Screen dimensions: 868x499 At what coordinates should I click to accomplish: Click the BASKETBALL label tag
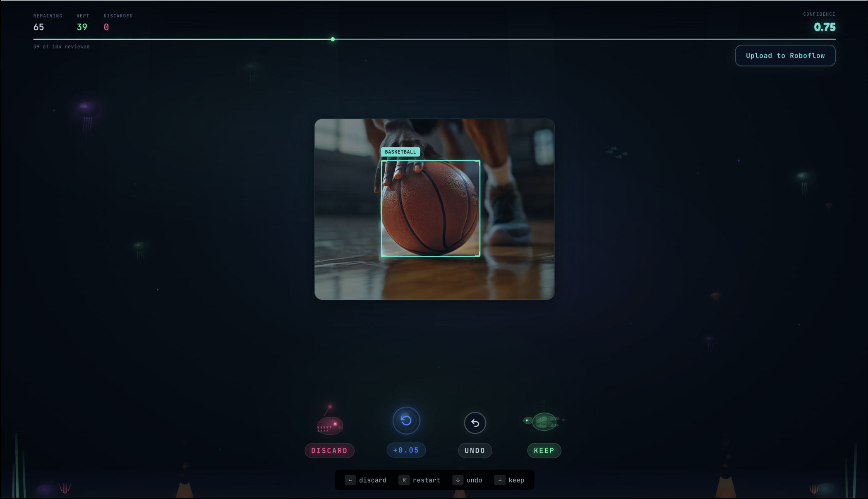coord(400,152)
